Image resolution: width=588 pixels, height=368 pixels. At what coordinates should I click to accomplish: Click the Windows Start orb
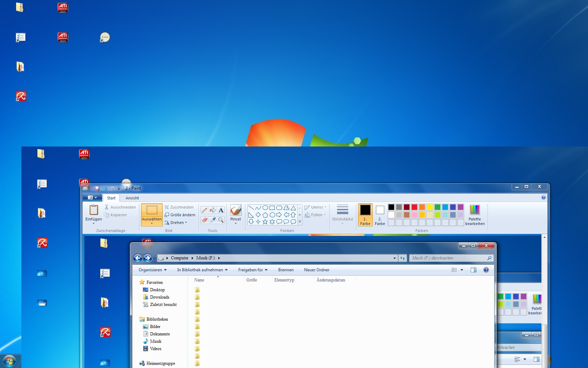[x=9, y=361]
